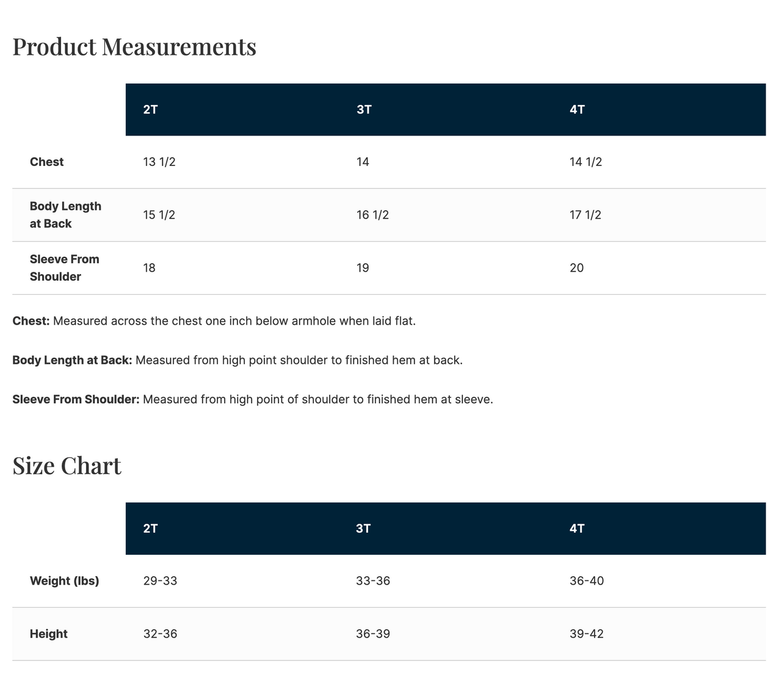The width and height of the screenshot is (779, 700).
Task: Select the 3T column header in Product Measurements
Action: point(364,110)
